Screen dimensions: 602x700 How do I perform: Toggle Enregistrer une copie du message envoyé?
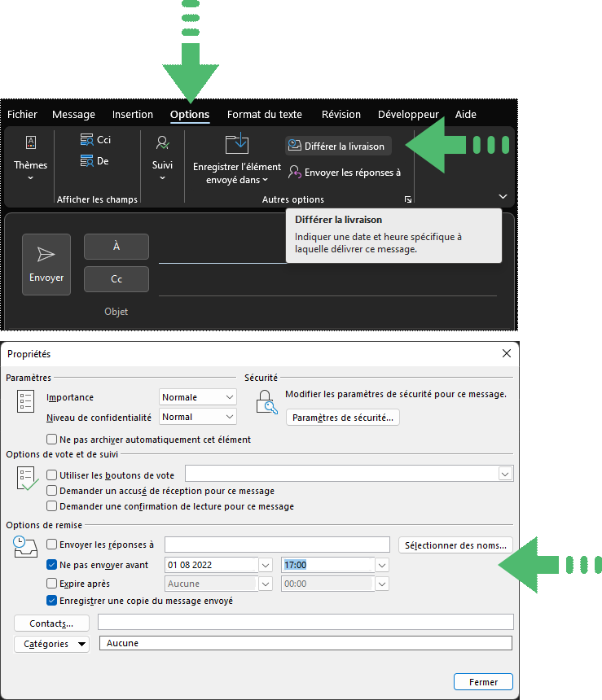pyautogui.click(x=52, y=601)
